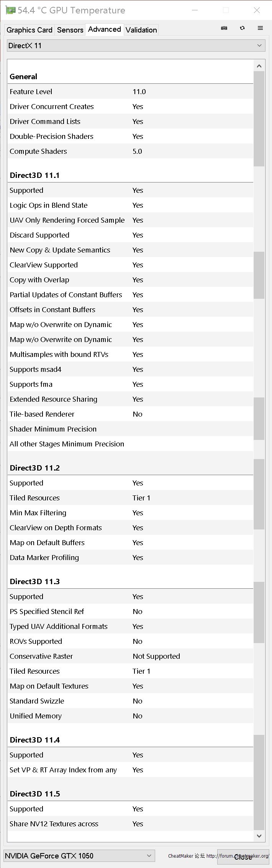Minimize the GPU Temperature window
Viewport: 272px width, 868px height.
(195, 10)
